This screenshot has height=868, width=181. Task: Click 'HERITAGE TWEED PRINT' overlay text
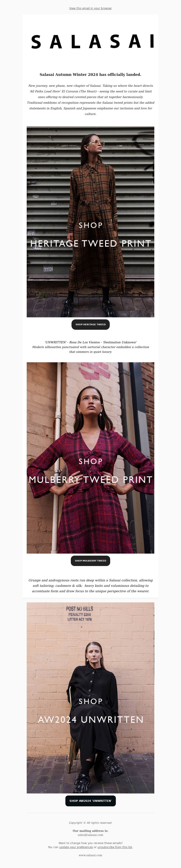tap(90, 243)
